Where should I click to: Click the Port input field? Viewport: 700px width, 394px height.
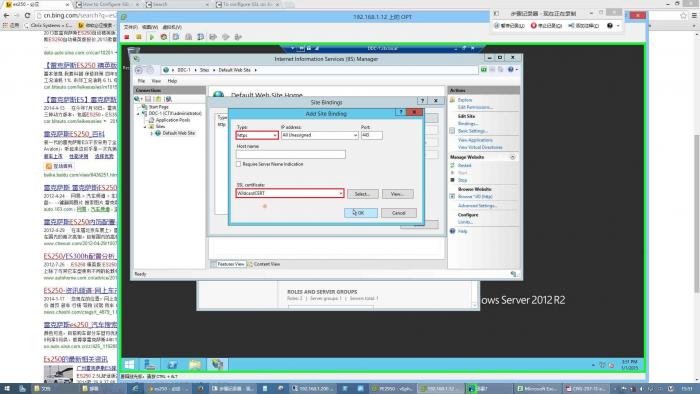tap(371, 135)
